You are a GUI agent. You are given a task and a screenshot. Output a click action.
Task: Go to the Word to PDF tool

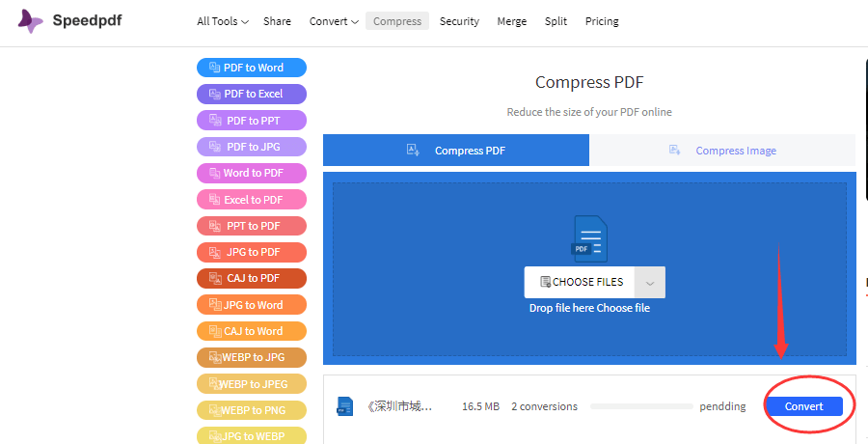tap(252, 173)
